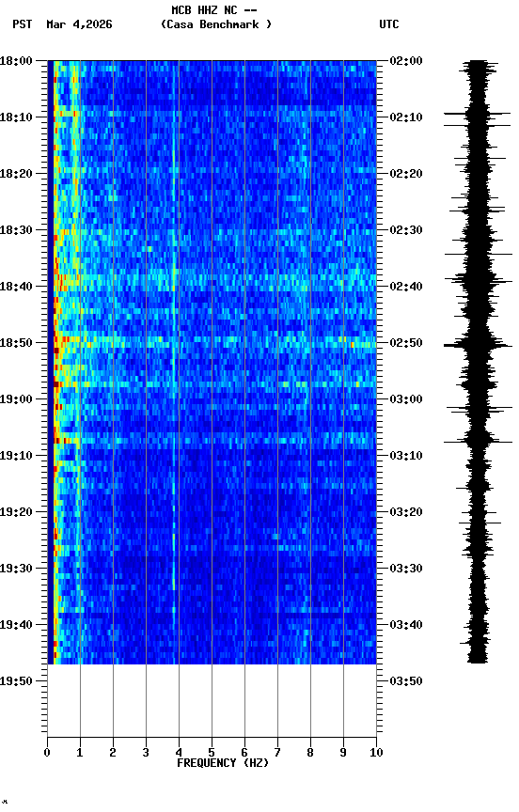This screenshot has height=812, width=519.
Task: Click the 3 Hz frequency tick label
Action: [146, 754]
